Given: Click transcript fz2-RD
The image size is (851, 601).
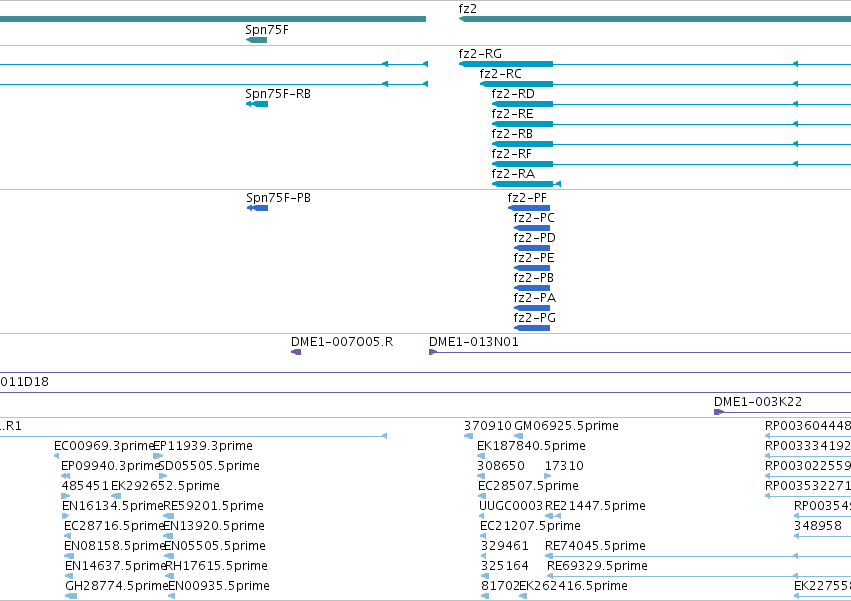Looking at the screenshot, I should pyautogui.click(x=513, y=94).
